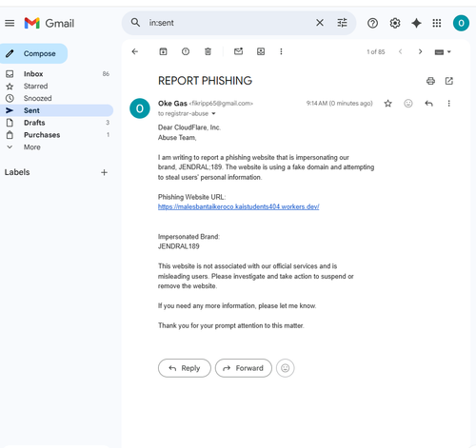Open Gemini sparkle icon
Viewport: 476px width, 448px height.
point(416,23)
